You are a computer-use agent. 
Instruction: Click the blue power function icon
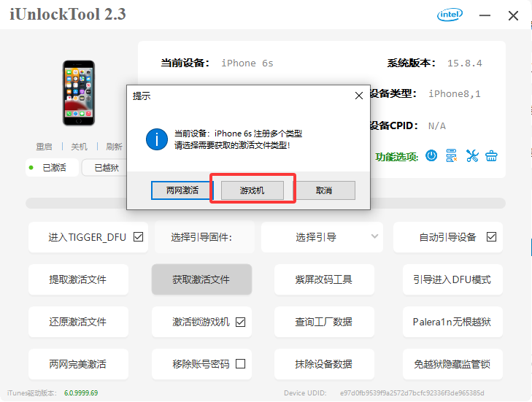coord(431,156)
